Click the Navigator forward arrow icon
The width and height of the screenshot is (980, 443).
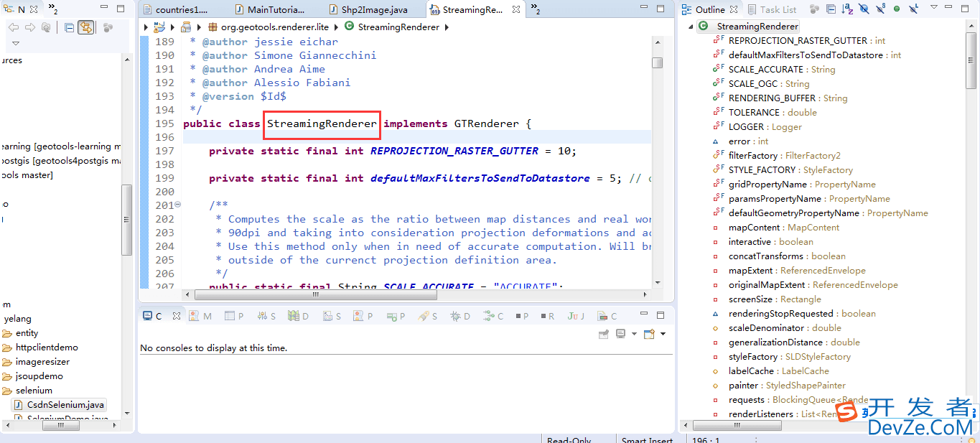pyautogui.click(x=29, y=27)
